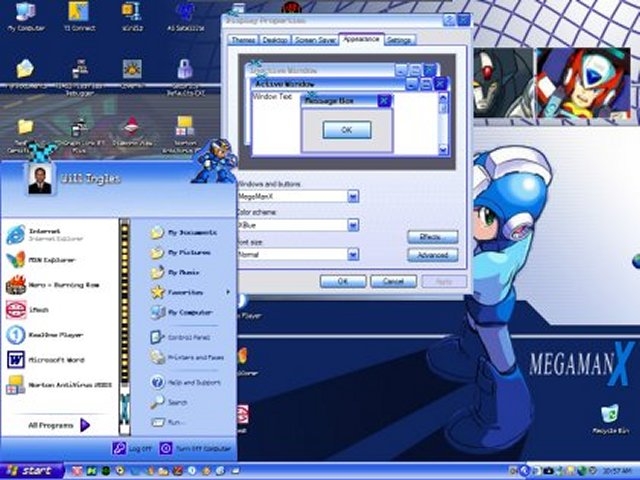
Task: Click the Start button on the taskbar
Action: click(x=32, y=471)
